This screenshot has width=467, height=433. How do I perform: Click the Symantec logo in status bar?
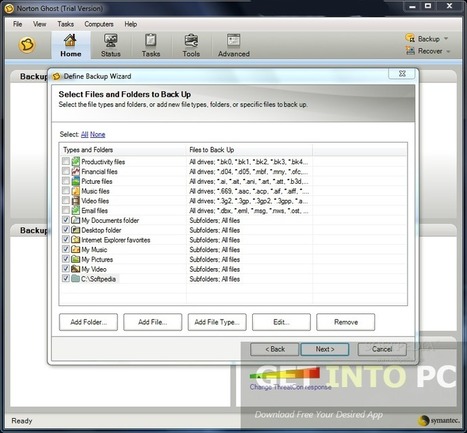440,421
